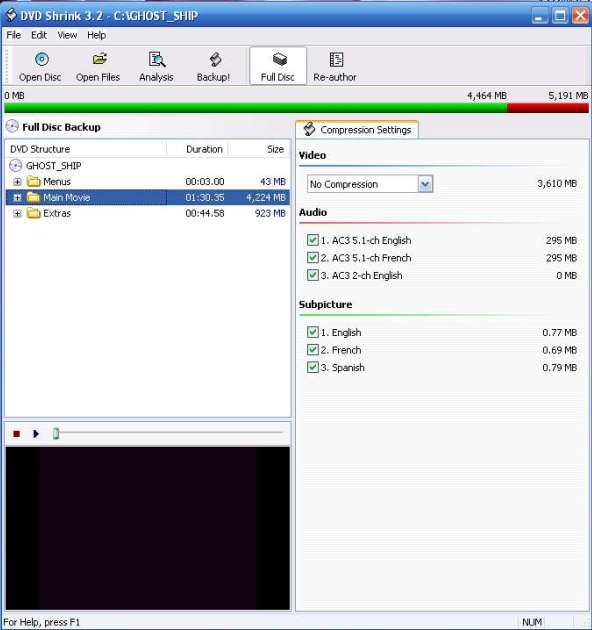Uncheck AC3 5.1-ch French audio
Viewport: 592px width, 630px height.
[313, 258]
